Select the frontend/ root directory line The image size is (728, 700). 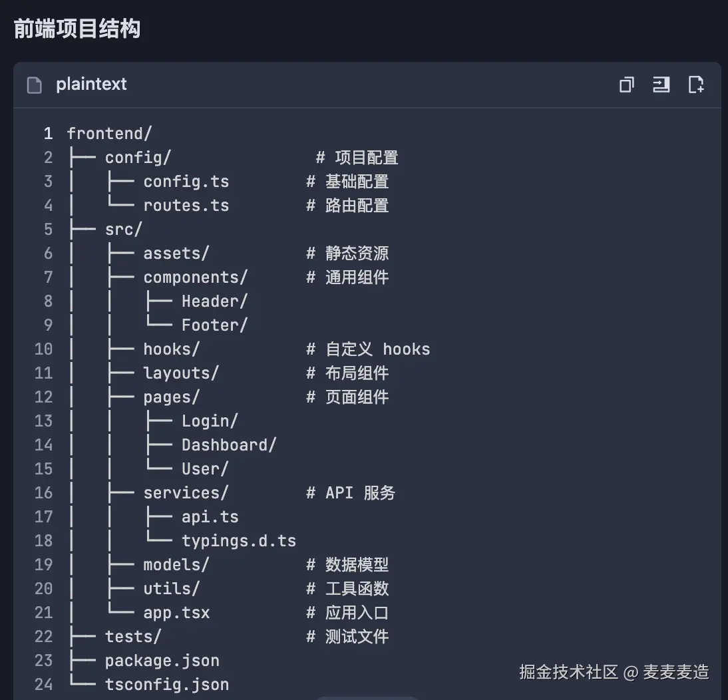coord(110,133)
